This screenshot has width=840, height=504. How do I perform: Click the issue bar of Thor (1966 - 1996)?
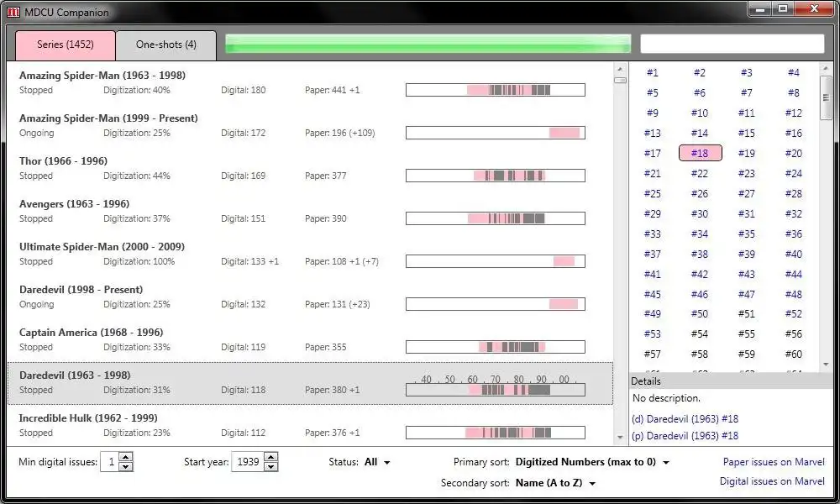[x=495, y=176]
